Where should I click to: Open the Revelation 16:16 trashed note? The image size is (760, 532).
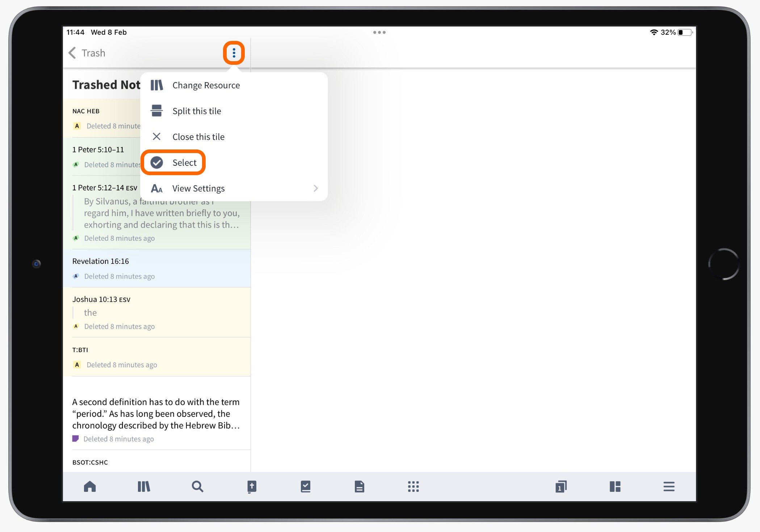(157, 268)
